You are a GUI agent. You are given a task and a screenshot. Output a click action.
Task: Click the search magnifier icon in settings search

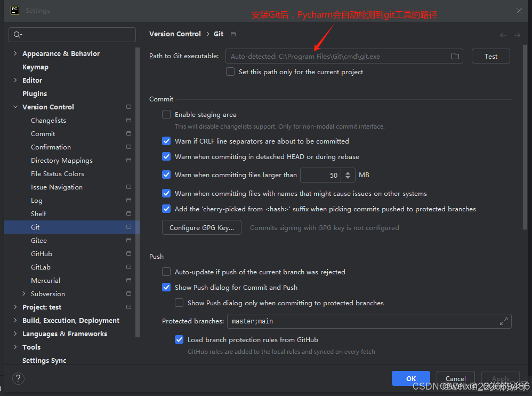18,35
